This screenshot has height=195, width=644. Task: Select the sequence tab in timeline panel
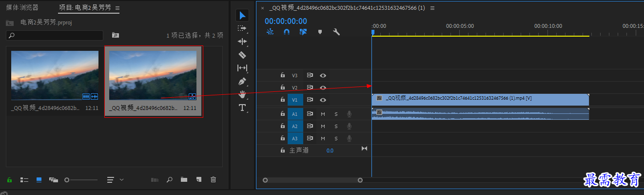[347, 8]
